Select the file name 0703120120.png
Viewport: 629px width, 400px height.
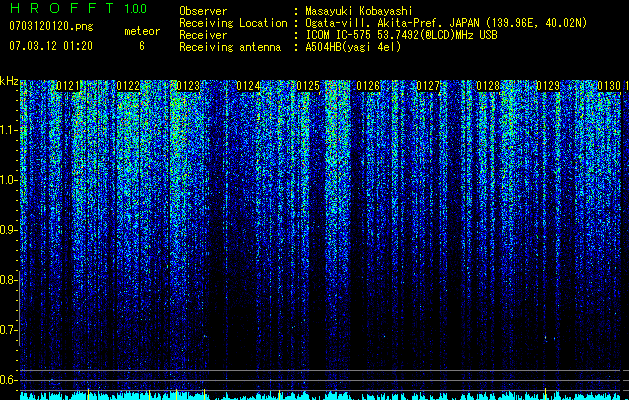(x=51, y=26)
